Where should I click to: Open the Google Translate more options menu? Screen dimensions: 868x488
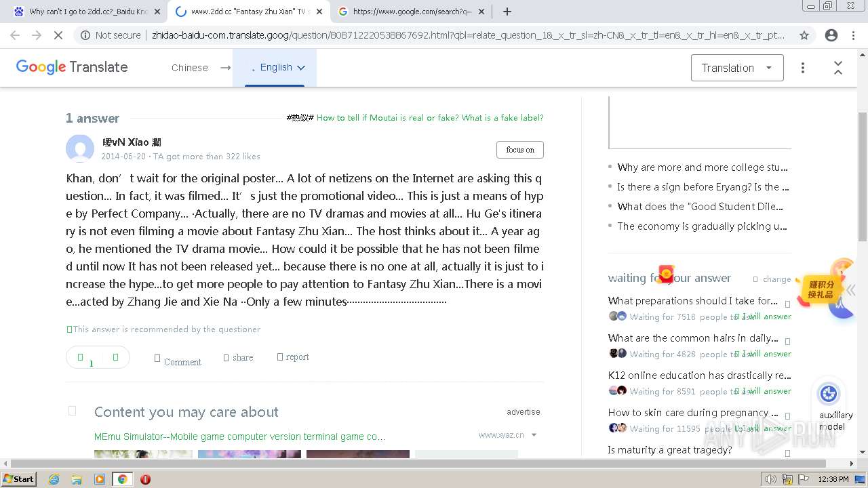[x=803, y=68]
